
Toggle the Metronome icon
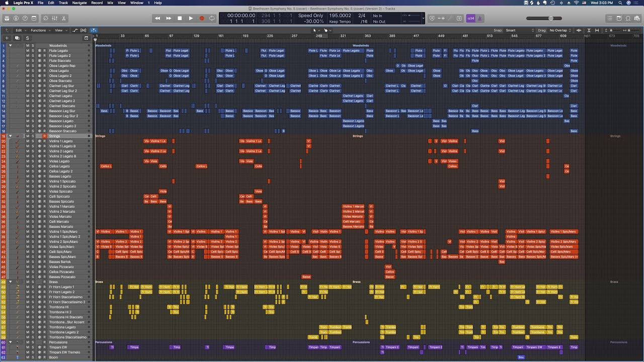[479, 18]
